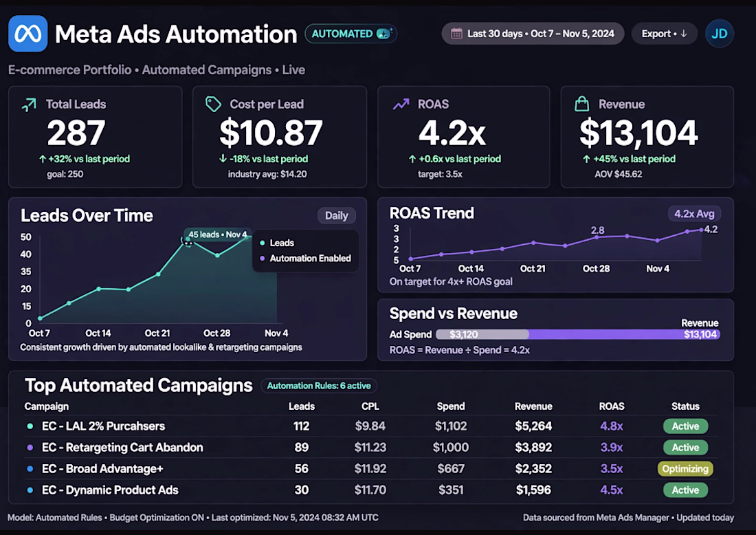Open the Last 30 days date range dropdown

[533, 34]
